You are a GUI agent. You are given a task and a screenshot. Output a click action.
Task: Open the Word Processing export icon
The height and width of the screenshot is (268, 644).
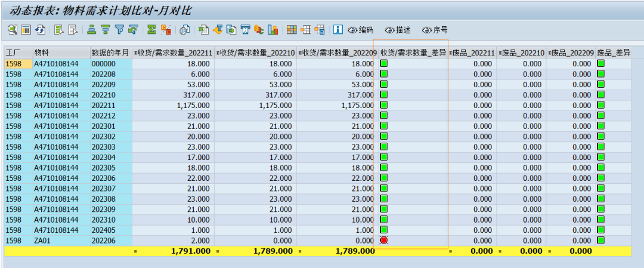[x=217, y=30]
